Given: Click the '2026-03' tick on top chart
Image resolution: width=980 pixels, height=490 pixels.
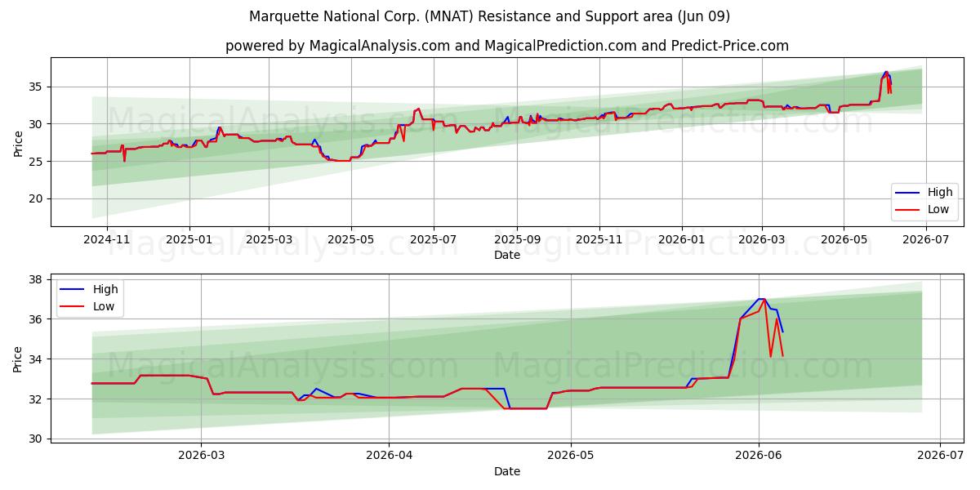Looking at the screenshot, I should (x=761, y=240).
